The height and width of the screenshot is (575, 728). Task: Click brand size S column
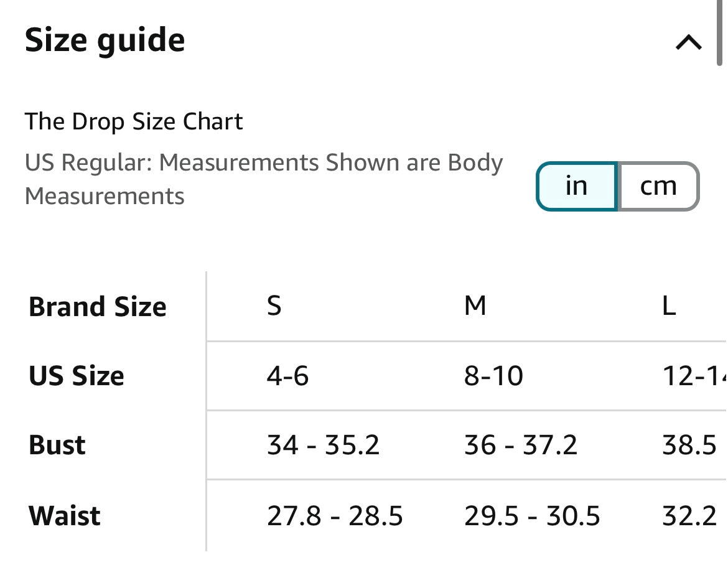point(274,306)
